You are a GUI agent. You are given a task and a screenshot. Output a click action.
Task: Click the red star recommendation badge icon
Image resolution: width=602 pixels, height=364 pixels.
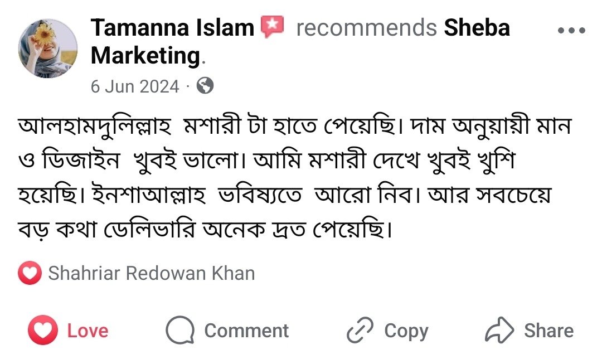pyautogui.click(x=273, y=27)
